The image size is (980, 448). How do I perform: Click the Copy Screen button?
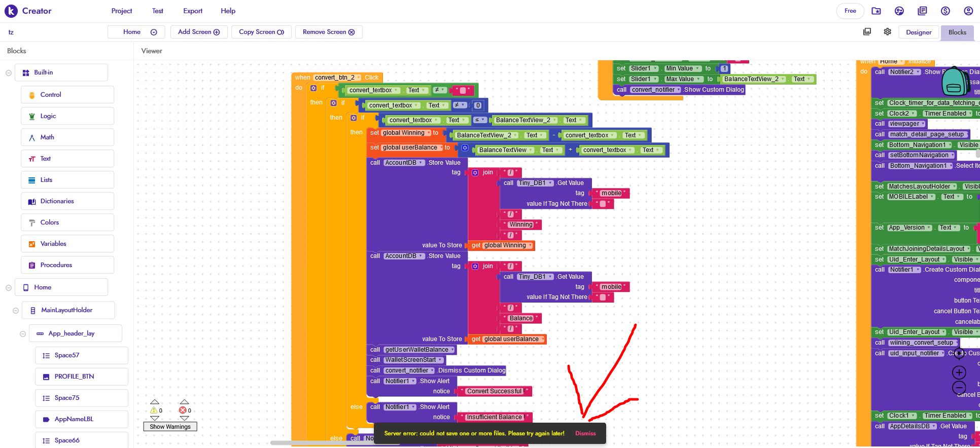pyautogui.click(x=261, y=32)
